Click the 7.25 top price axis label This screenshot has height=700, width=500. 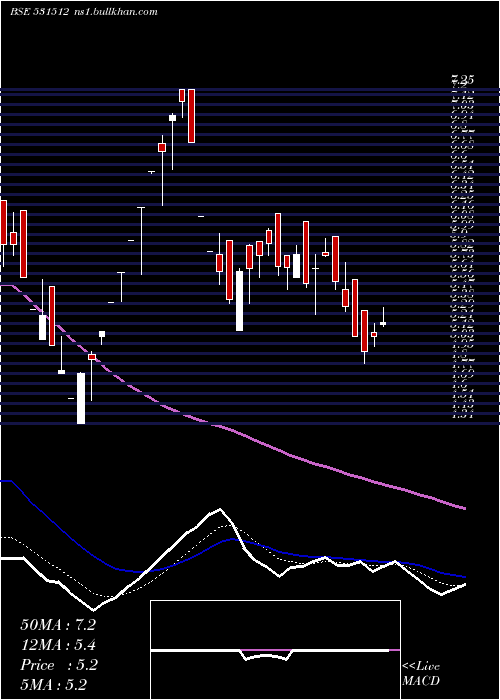click(463, 80)
